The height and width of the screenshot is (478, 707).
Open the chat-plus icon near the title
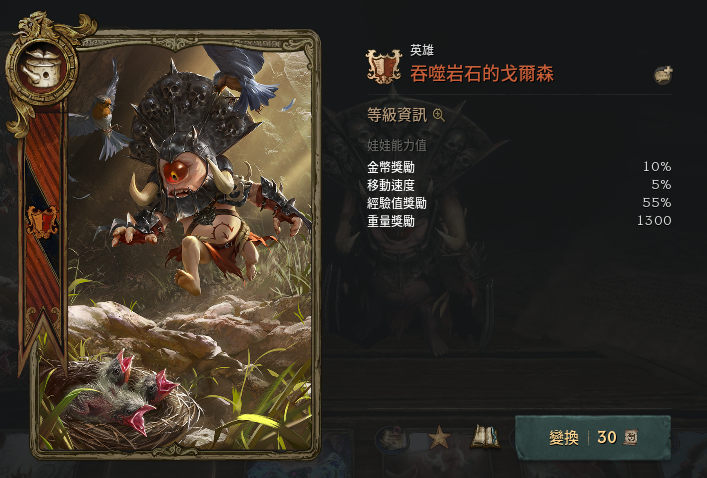point(663,75)
